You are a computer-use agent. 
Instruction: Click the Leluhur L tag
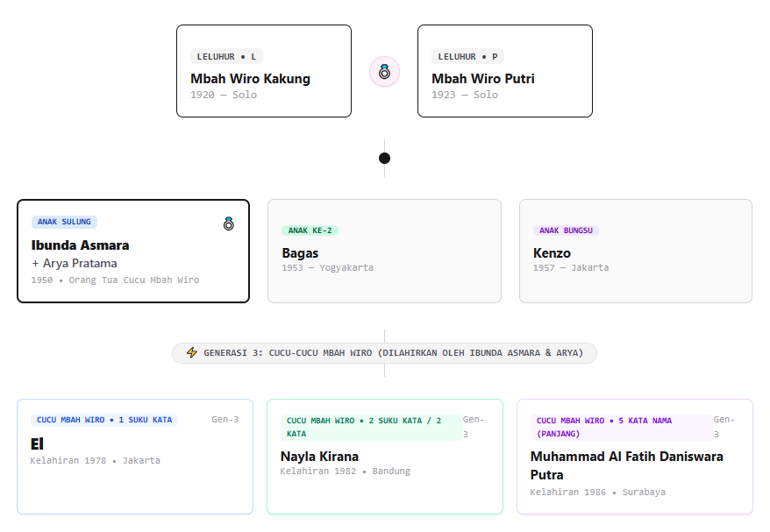coord(226,56)
